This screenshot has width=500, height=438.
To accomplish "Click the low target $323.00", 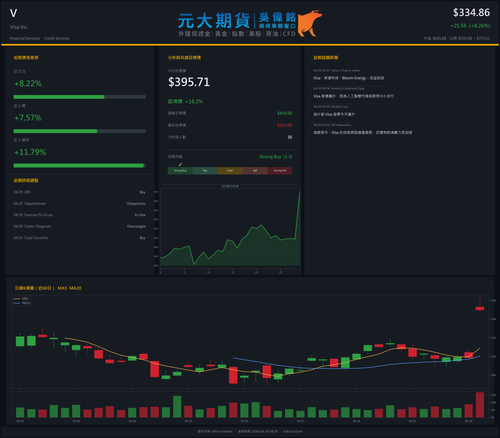I will [x=285, y=125].
